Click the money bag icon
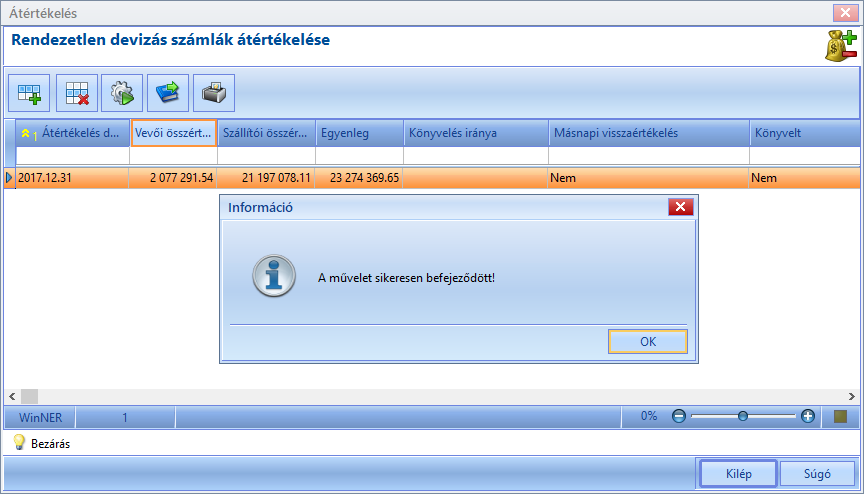 [x=841, y=46]
